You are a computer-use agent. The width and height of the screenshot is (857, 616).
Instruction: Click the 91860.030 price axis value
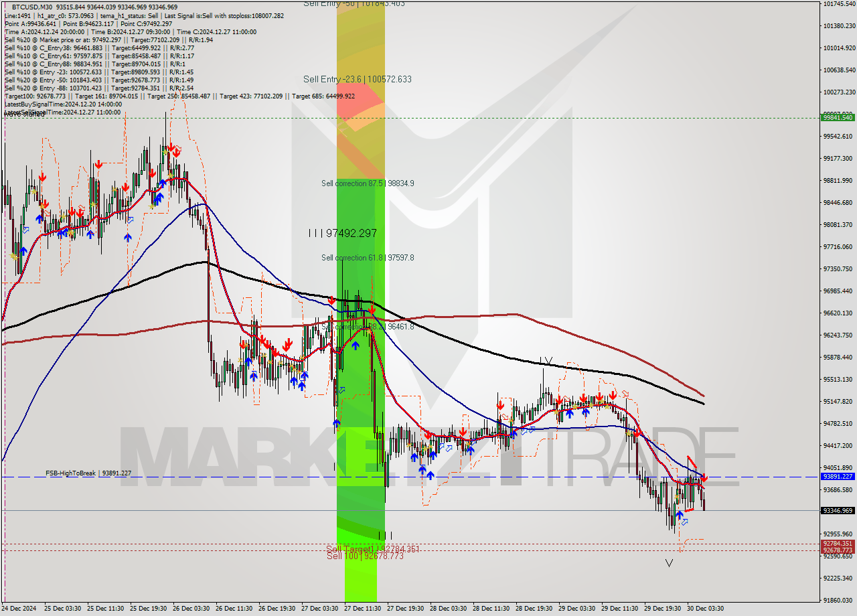838,601
